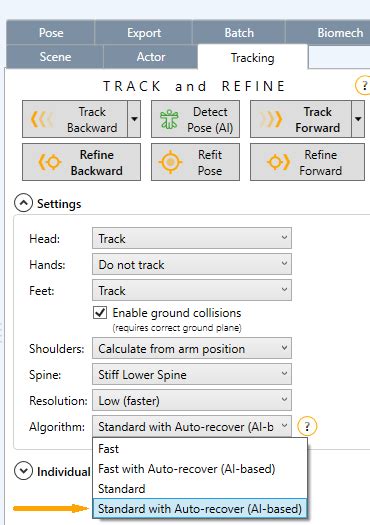Expand the Individual section chevron
Screen dimensions: 370x525
click(x=23, y=470)
